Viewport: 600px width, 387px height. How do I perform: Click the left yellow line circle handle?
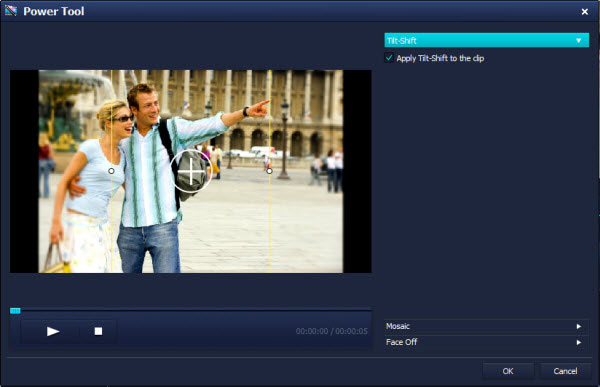111,171
